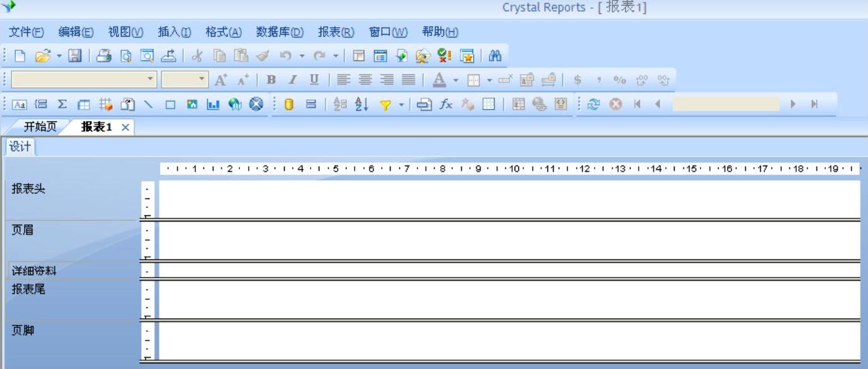868x369 pixels.
Task: Click the Cut scissors icon
Action: click(x=197, y=56)
